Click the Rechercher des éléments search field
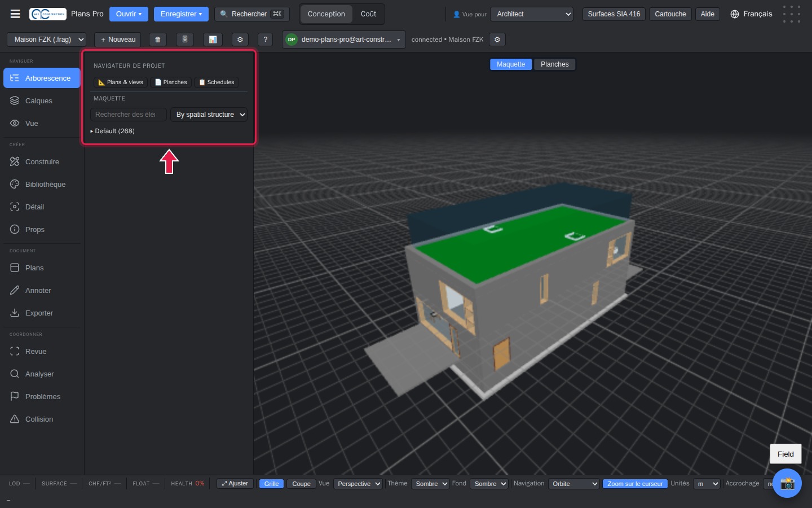Screen dimensions: 812x508 (x=129, y=115)
